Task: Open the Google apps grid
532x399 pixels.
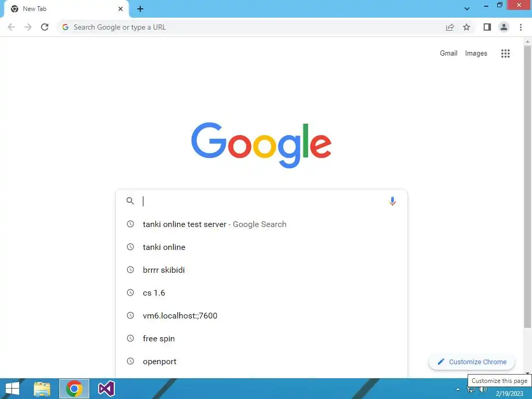Action: pyautogui.click(x=505, y=54)
